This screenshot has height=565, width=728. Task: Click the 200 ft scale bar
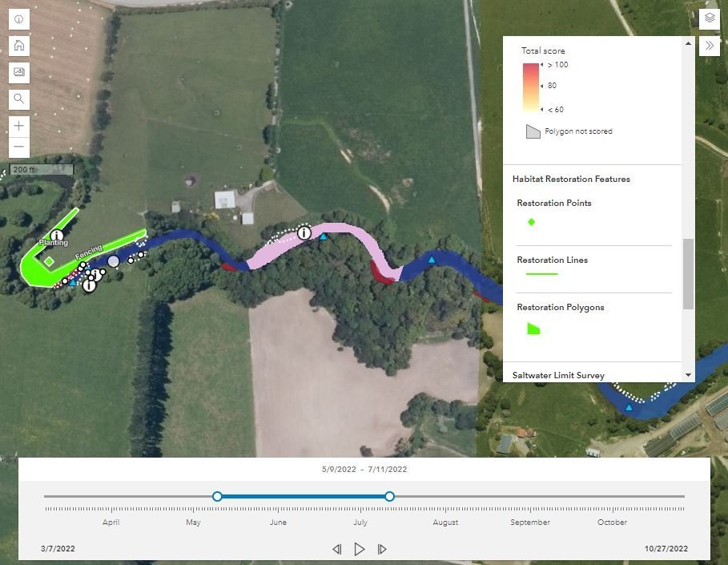point(42,170)
